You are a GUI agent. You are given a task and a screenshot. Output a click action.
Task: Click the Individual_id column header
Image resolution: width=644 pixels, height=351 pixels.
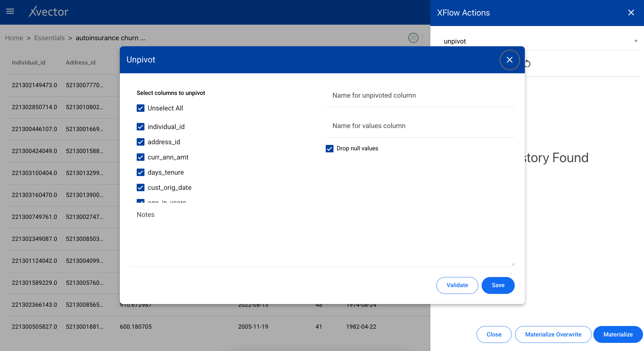[28, 62]
